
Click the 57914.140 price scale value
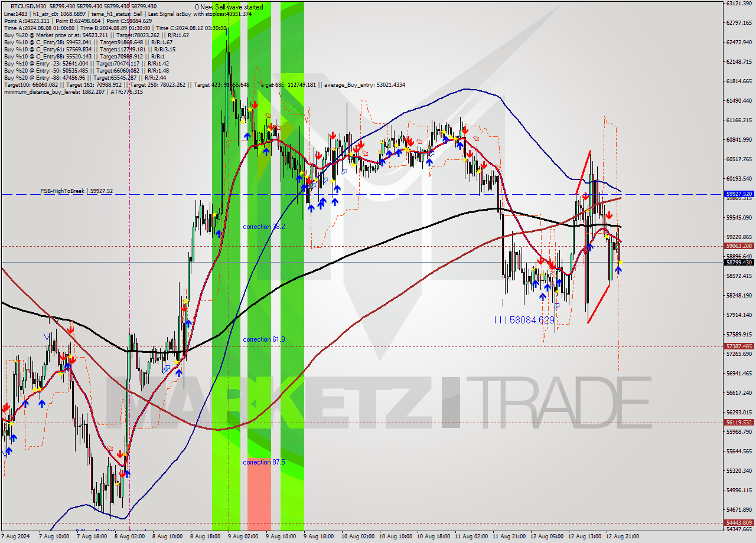(739, 315)
